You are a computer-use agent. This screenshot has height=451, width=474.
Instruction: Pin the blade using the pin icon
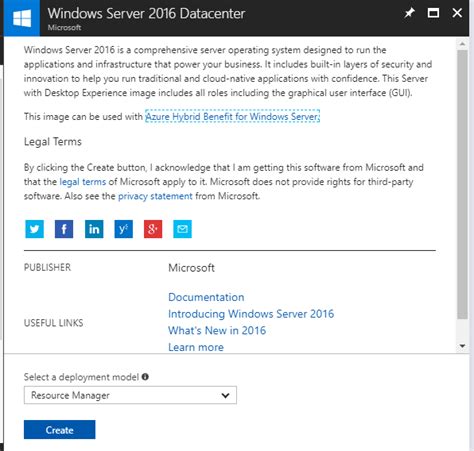pos(409,13)
